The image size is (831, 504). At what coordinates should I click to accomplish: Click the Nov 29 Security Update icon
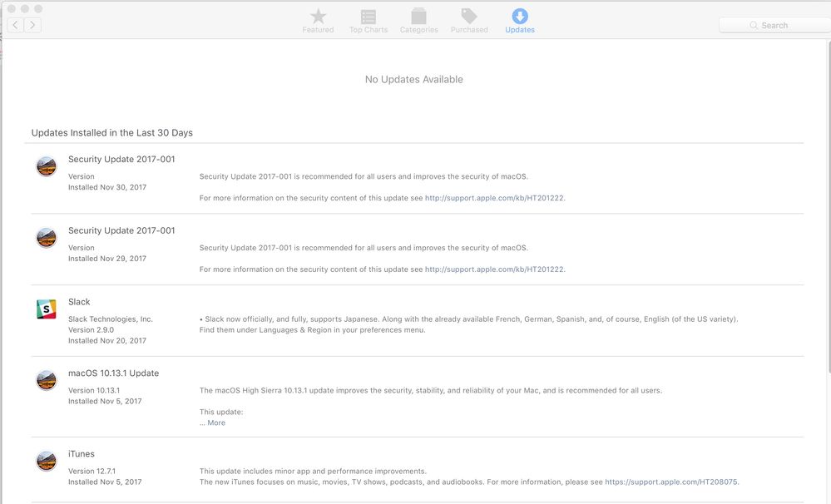(x=47, y=238)
